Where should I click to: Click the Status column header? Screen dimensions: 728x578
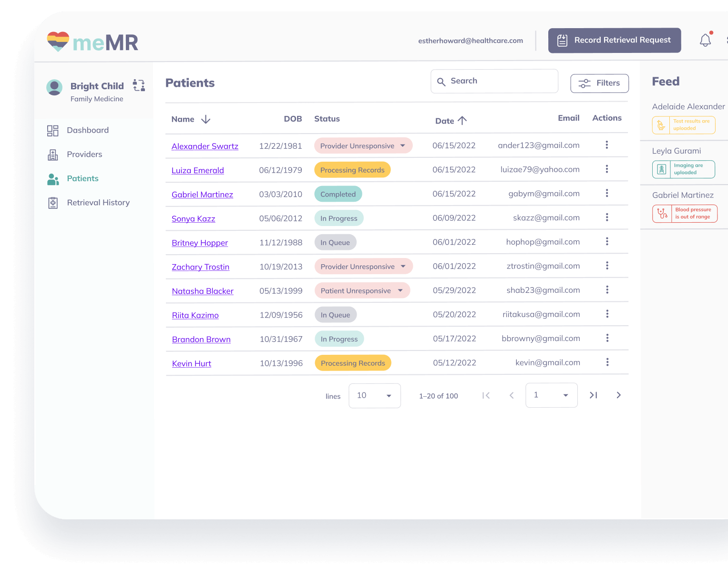point(327,119)
